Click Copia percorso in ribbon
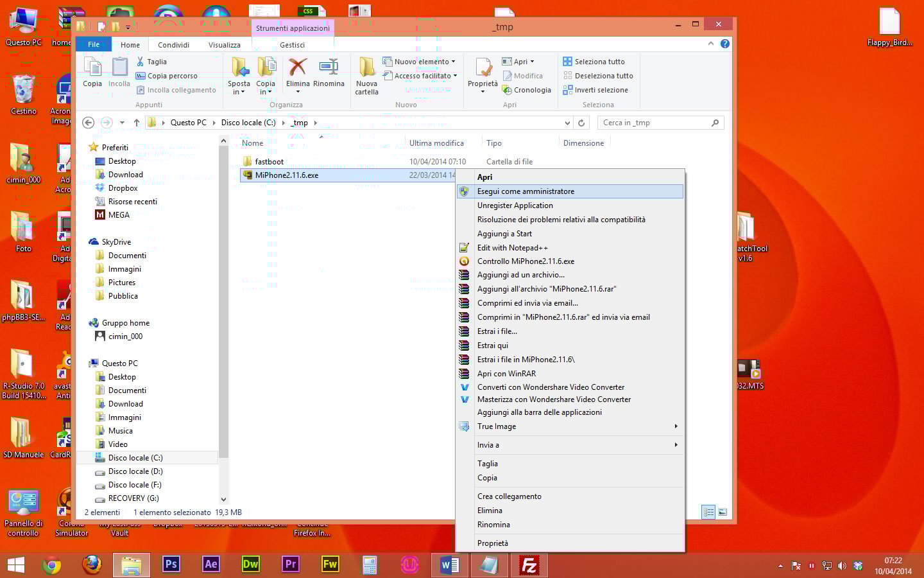Image resolution: width=924 pixels, height=578 pixels. click(166, 76)
